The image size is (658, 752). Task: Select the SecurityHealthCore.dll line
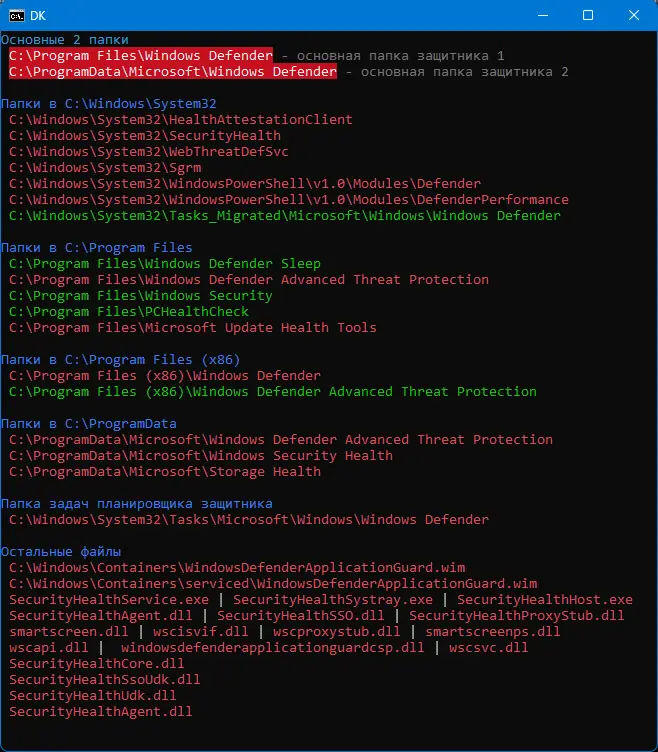97,664
